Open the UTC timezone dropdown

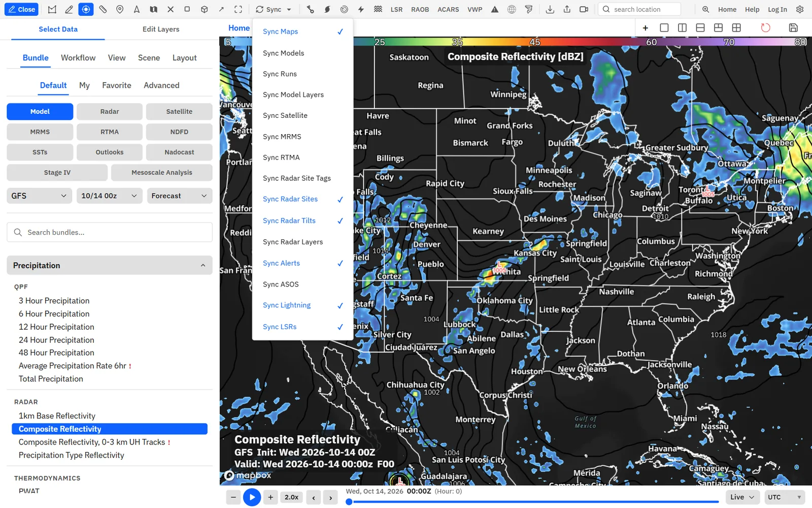pos(785,497)
